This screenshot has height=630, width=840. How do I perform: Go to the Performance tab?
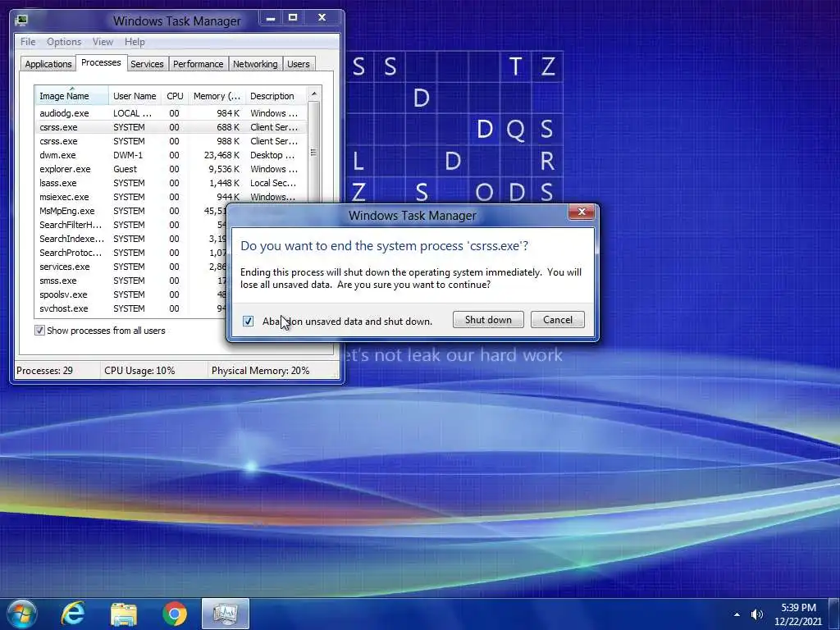pyautogui.click(x=199, y=64)
